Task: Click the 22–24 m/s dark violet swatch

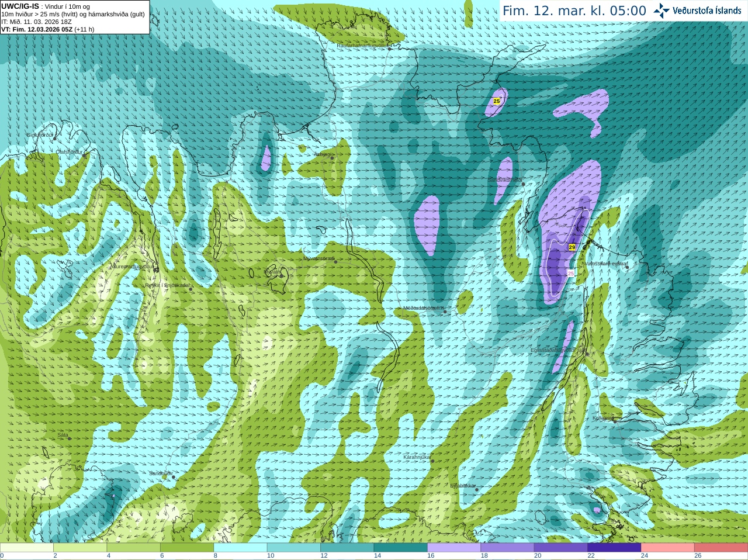Action: (614, 548)
